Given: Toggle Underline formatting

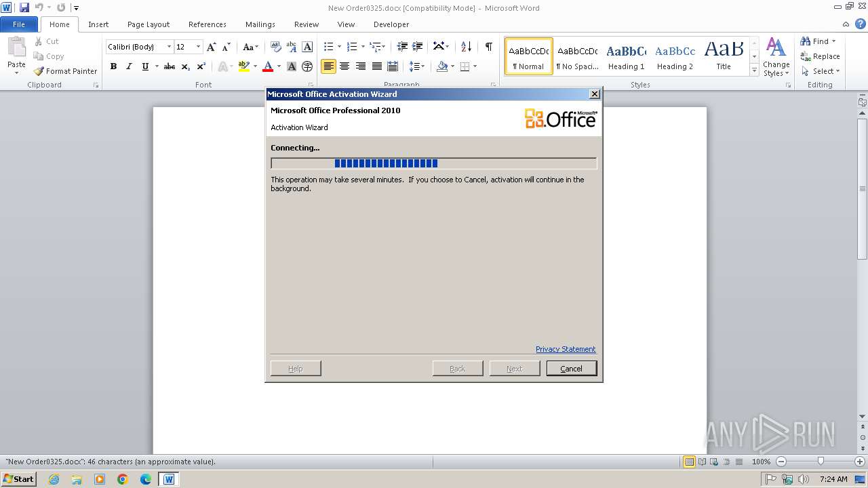Looking at the screenshot, I should click(145, 66).
